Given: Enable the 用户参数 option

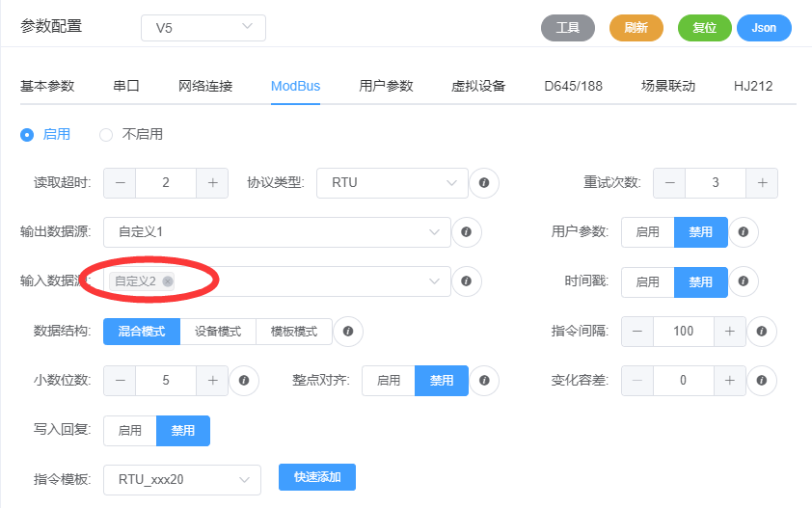Looking at the screenshot, I should point(647,232).
